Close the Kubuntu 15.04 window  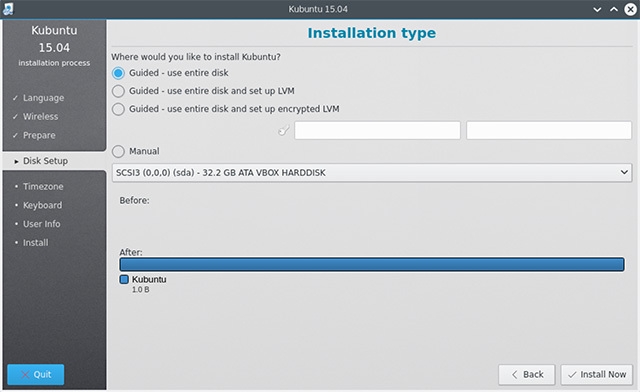tap(631, 9)
